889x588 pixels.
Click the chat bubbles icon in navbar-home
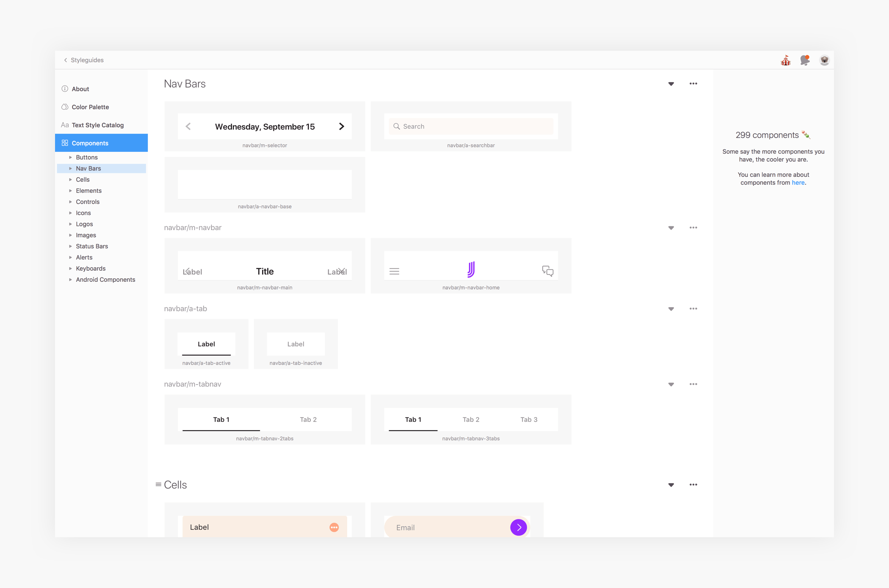point(547,271)
